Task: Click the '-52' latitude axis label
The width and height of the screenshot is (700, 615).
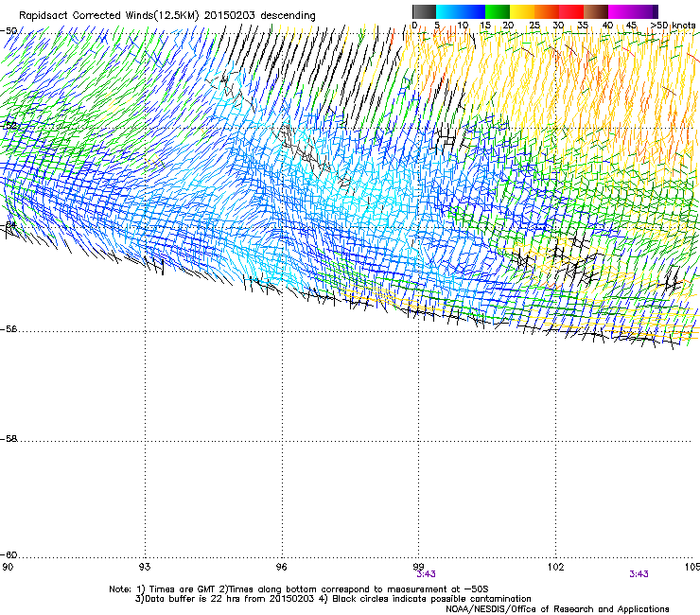Action: [x=10, y=126]
